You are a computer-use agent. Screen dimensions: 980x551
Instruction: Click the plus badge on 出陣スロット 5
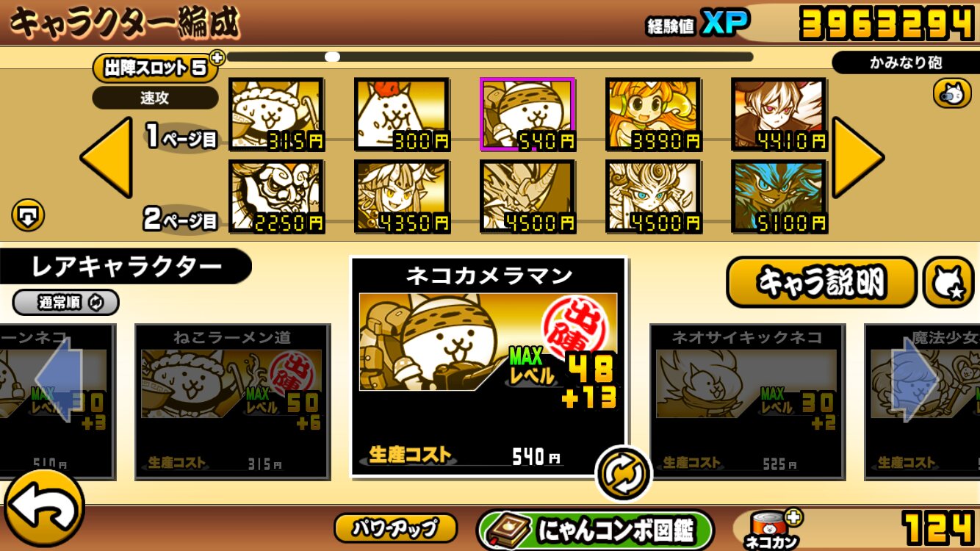[x=217, y=57]
